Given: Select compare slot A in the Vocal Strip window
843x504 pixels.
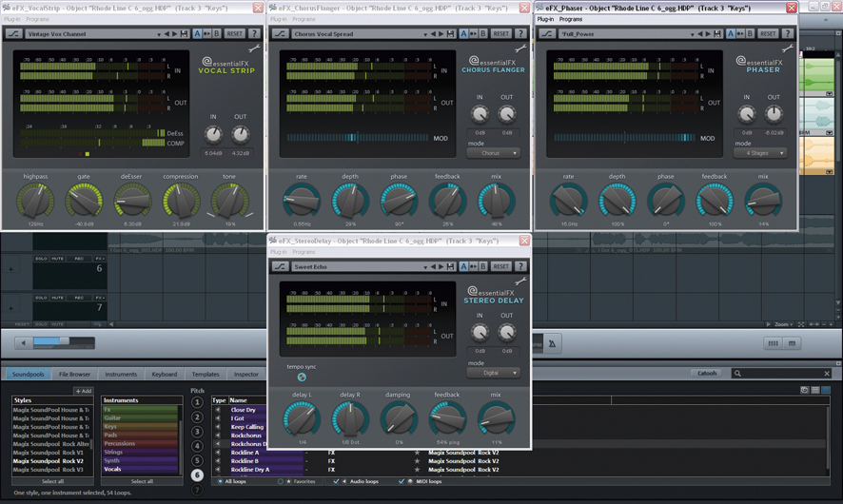Looking at the screenshot, I should click(197, 34).
